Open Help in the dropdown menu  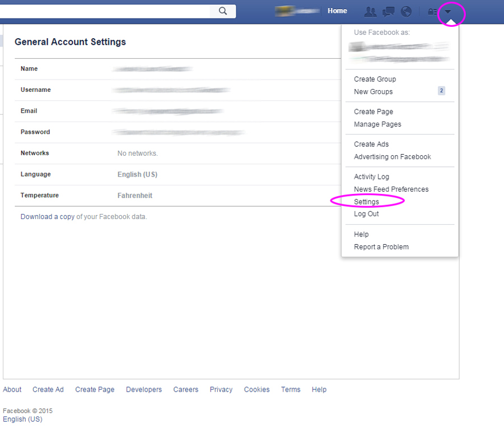point(361,234)
